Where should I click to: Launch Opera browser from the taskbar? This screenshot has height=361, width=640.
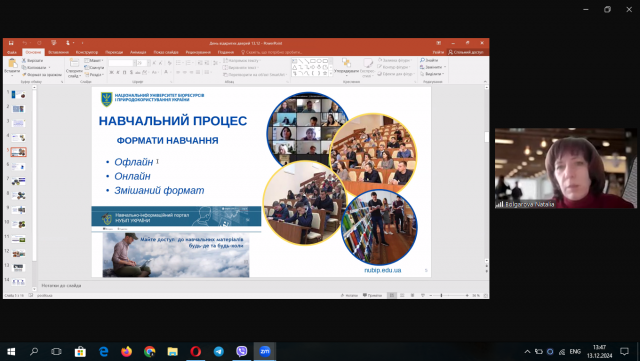pos(196,351)
